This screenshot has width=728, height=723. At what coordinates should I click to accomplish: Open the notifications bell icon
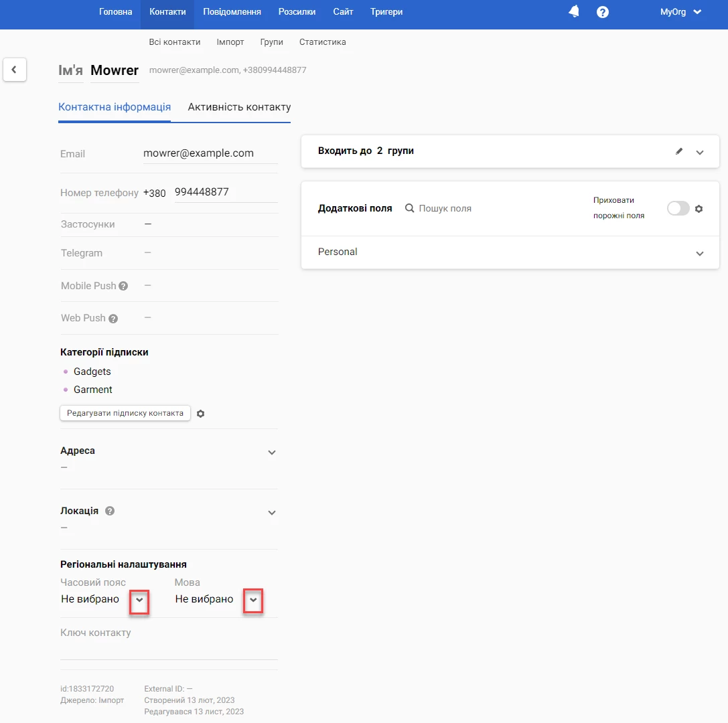coord(574,11)
